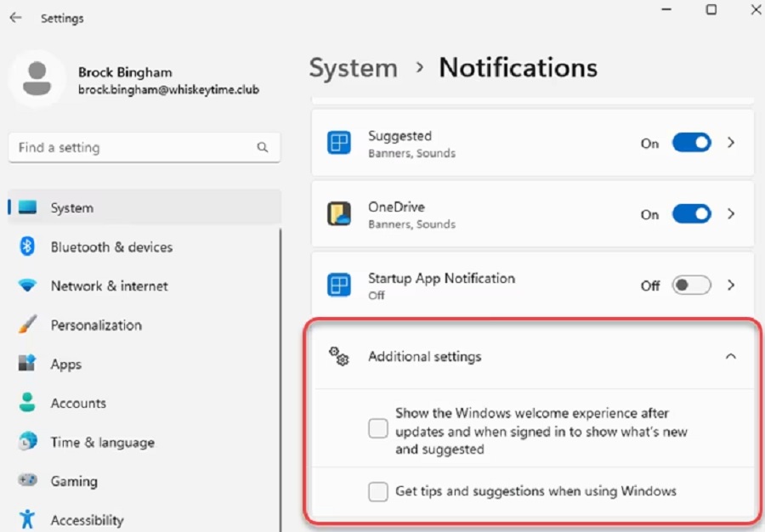
Task: Click the back arrow icon beside Settings
Action: 15,18
